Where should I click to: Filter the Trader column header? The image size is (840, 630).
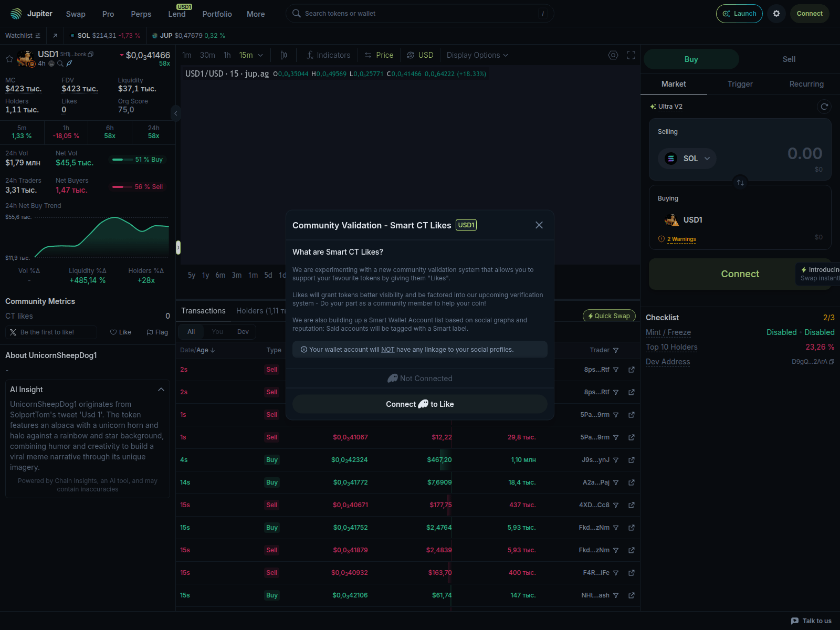tap(616, 350)
